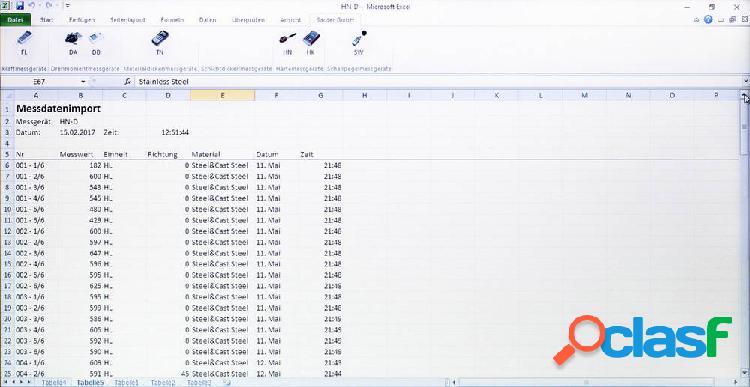Switch to the Seitenlayout ribbon tab
This screenshot has width=750, height=387.
pos(127,20)
